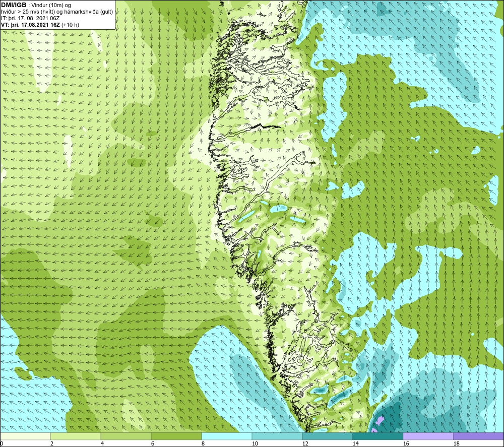504x447 pixels.
Task: Click the 18+ m/s purple legend swatch
Action: click(x=479, y=436)
